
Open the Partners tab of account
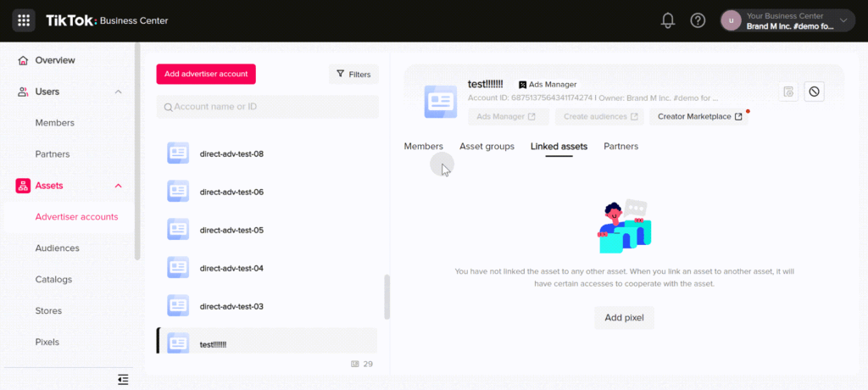[620, 146]
